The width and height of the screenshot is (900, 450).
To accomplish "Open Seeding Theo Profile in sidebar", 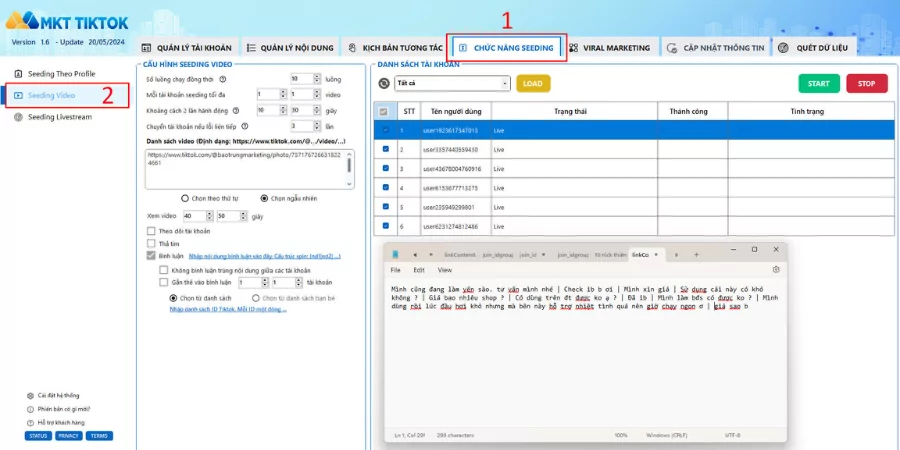I will pos(55,74).
